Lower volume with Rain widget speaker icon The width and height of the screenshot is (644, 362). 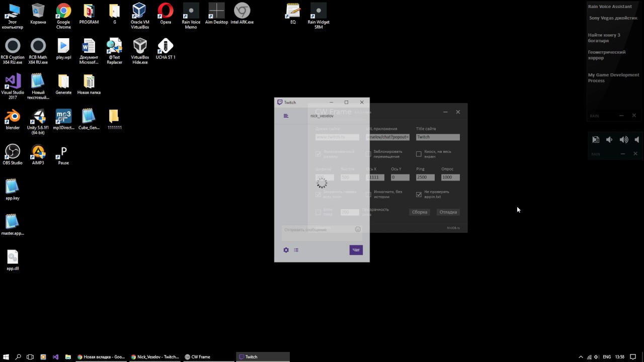(609, 140)
